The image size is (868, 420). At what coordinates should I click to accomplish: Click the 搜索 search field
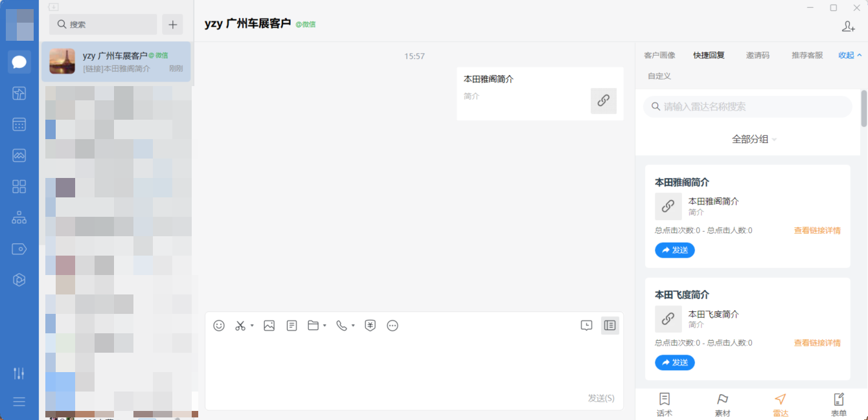[x=103, y=25]
